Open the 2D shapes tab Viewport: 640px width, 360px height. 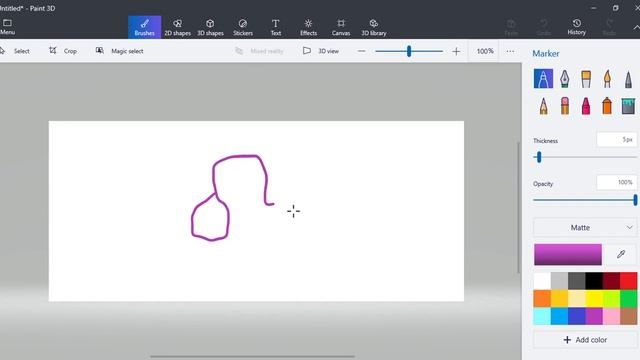178,27
